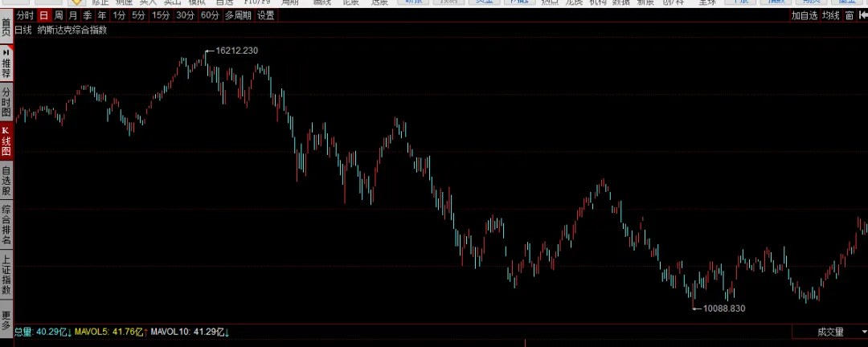Click the MAVOL5: 41.76亿 readout

coord(111,332)
